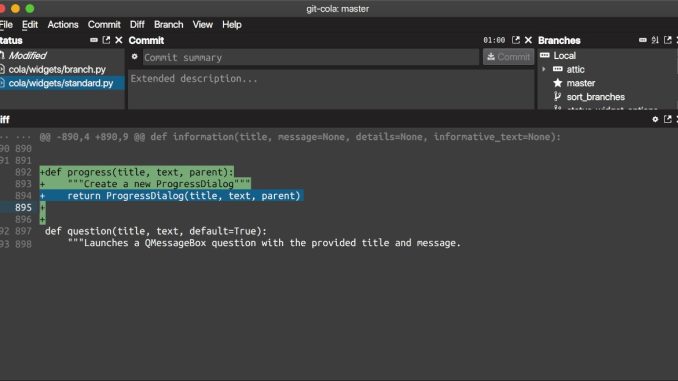Detach the Status panel with the float icon

pos(106,40)
